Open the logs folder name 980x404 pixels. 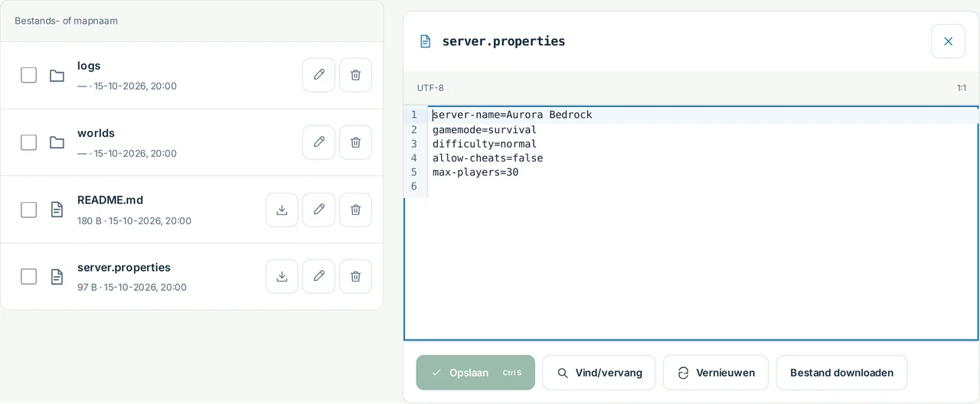click(89, 66)
